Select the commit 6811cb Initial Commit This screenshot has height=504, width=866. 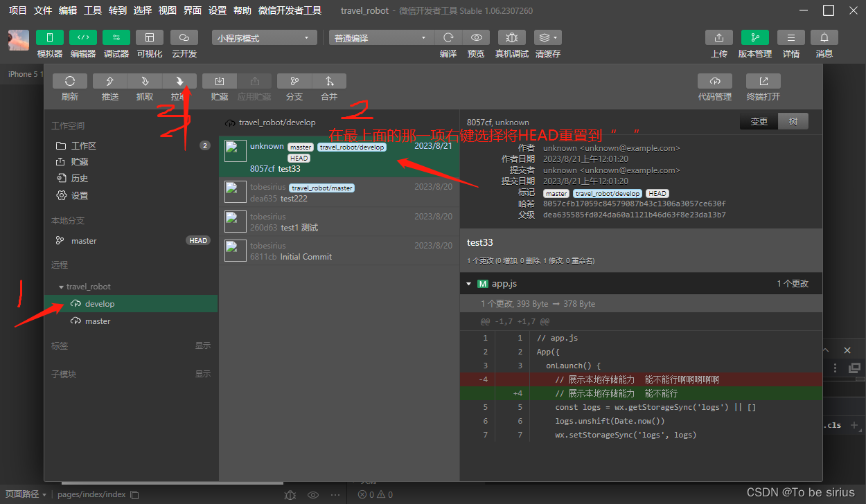tap(339, 251)
